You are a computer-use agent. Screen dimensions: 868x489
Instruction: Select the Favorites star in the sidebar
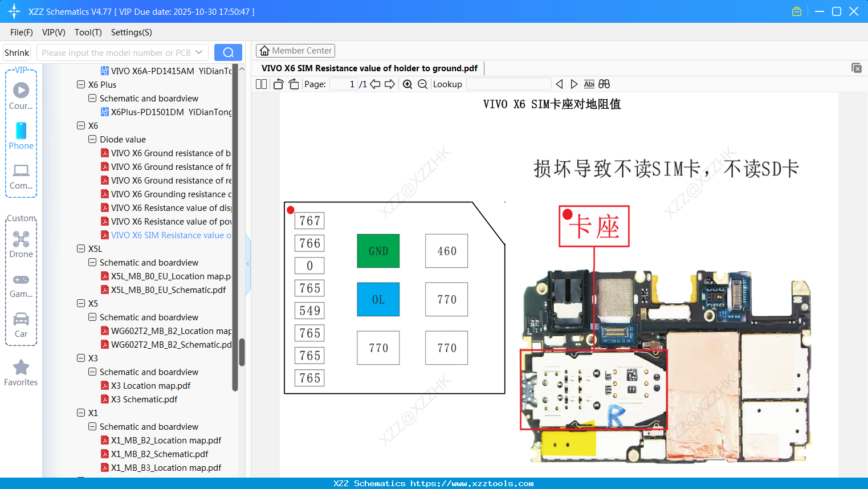click(x=21, y=370)
